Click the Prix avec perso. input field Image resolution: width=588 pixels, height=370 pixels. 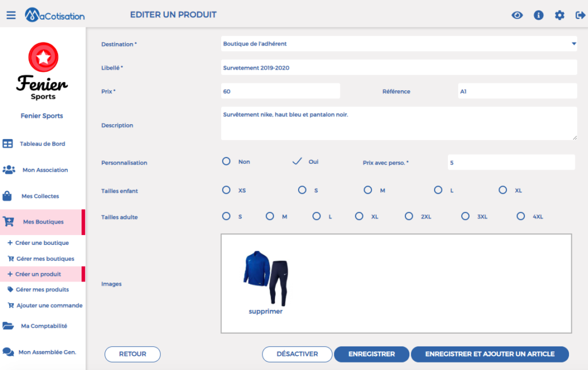point(511,163)
